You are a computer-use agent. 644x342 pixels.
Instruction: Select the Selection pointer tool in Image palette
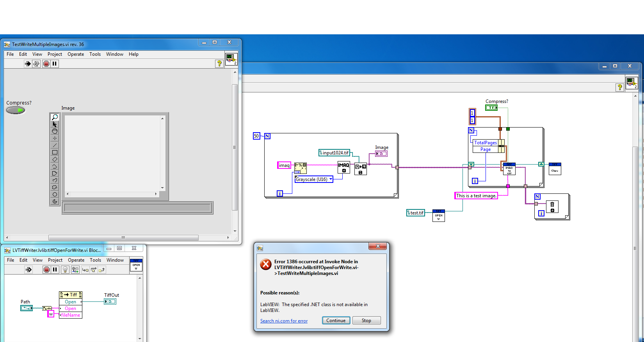55,124
